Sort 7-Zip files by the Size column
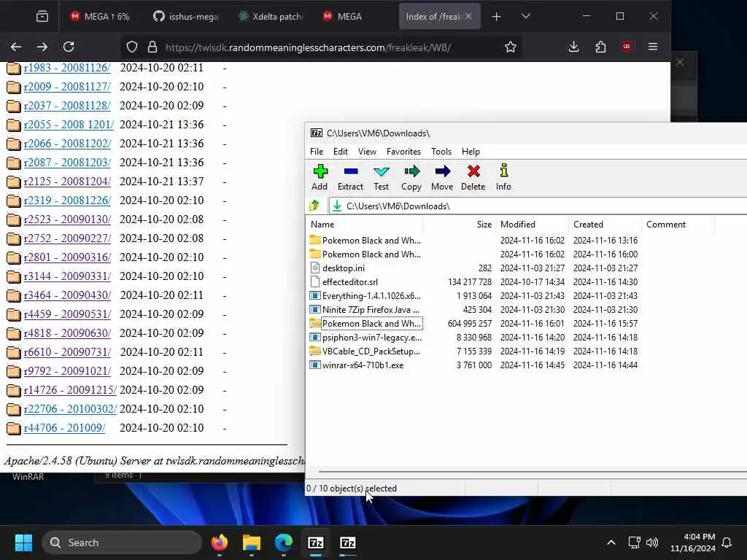The image size is (747, 560). pos(459,225)
